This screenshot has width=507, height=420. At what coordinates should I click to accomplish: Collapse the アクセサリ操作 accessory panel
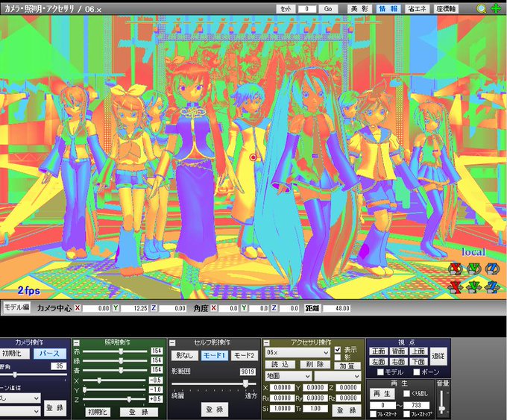tap(266, 343)
